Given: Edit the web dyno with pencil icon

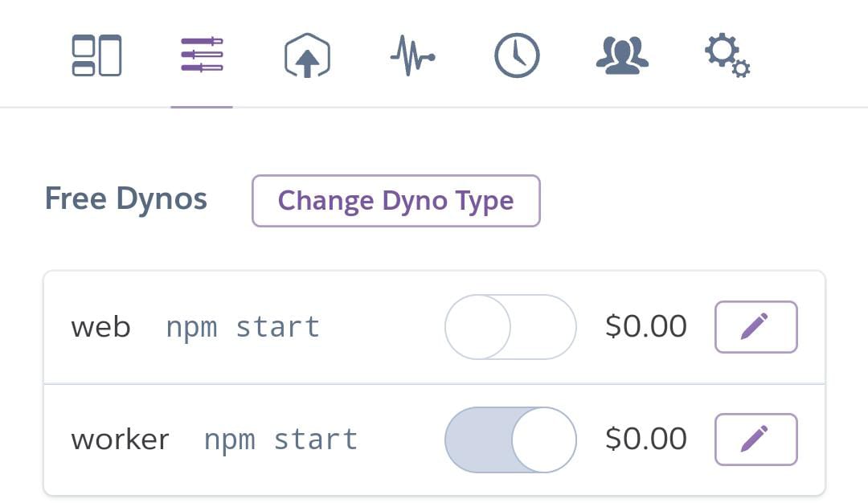Looking at the screenshot, I should click(755, 327).
